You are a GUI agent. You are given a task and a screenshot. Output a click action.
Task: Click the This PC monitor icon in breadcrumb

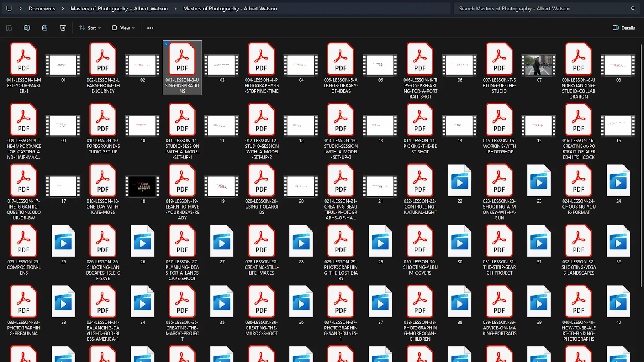(x=9, y=8)
